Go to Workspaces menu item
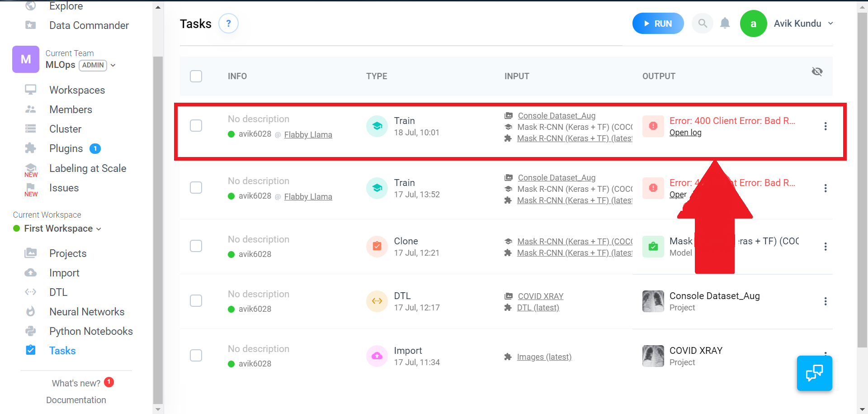Viewport: 868px width, 414px height. tap(77, 90)
